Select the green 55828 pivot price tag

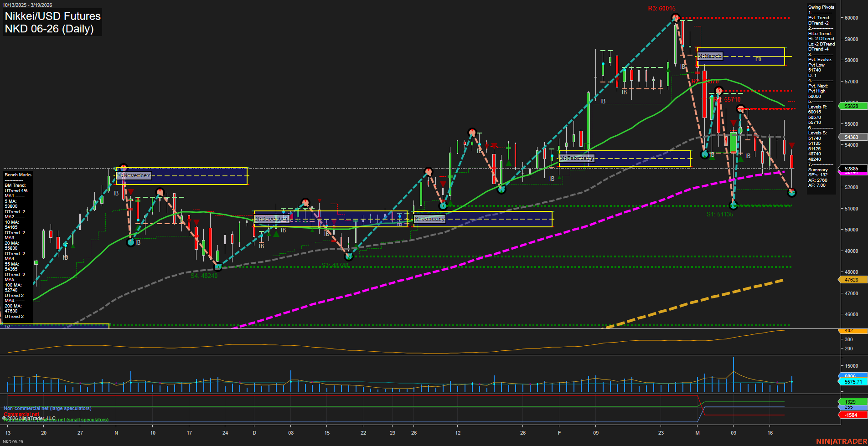coord(851,106)
